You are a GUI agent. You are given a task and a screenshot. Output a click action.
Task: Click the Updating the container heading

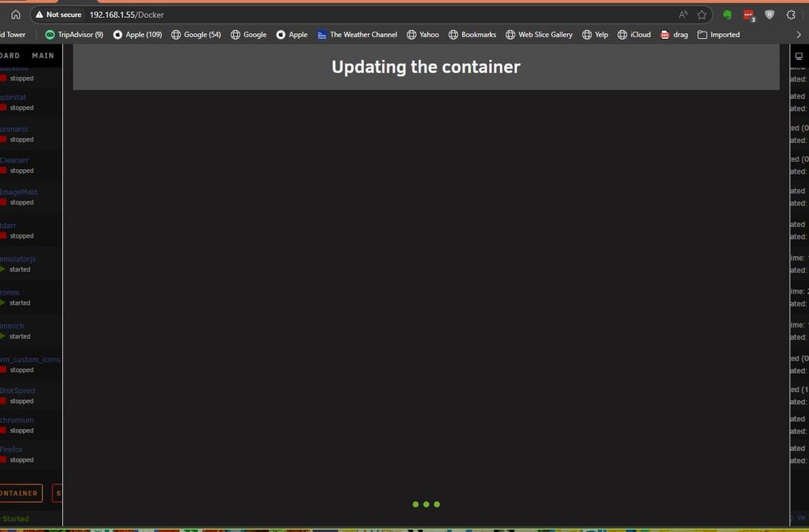[426, 67]
